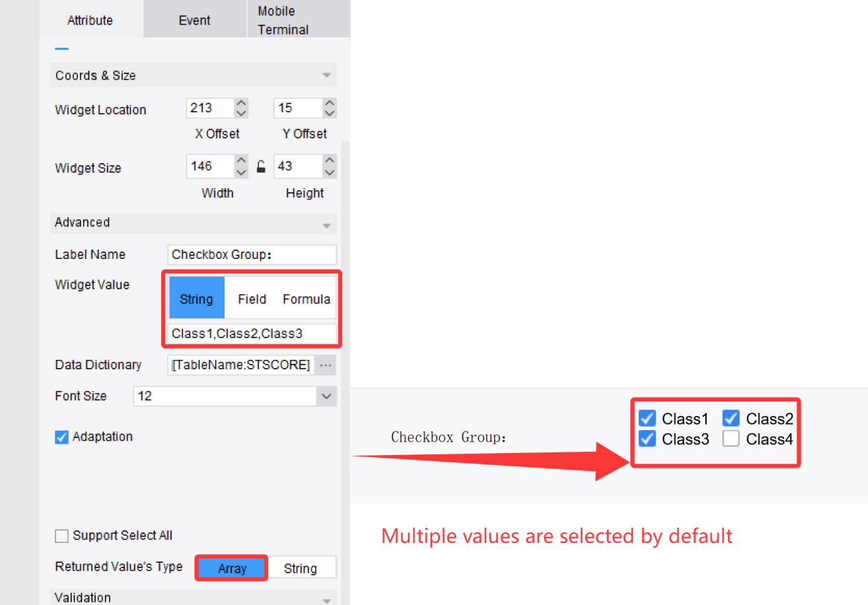
Task: Increase the widget Height value
Action: coord(330,161)
